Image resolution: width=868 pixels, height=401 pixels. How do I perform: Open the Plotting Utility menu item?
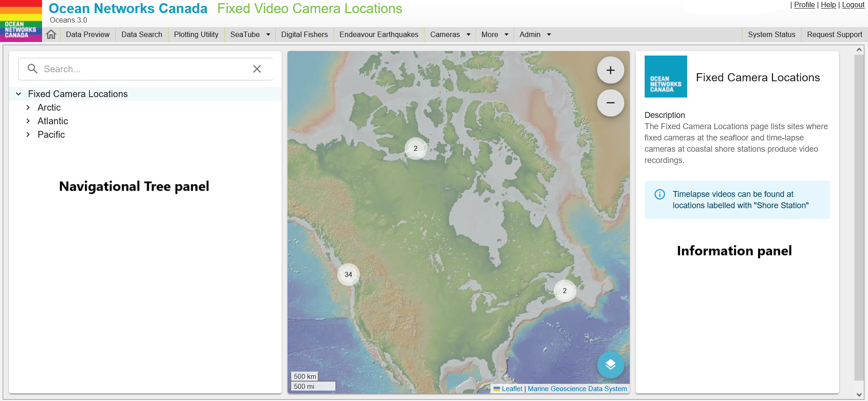(196, 34)
